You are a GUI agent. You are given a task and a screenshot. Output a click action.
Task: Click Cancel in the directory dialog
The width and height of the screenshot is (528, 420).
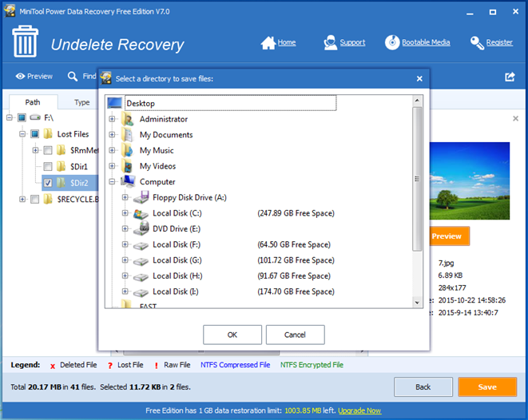click(295, 335)
